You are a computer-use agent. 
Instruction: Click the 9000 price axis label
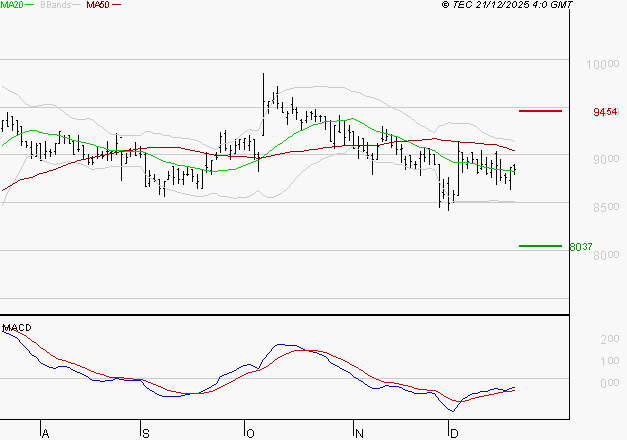tap(606, 159)
